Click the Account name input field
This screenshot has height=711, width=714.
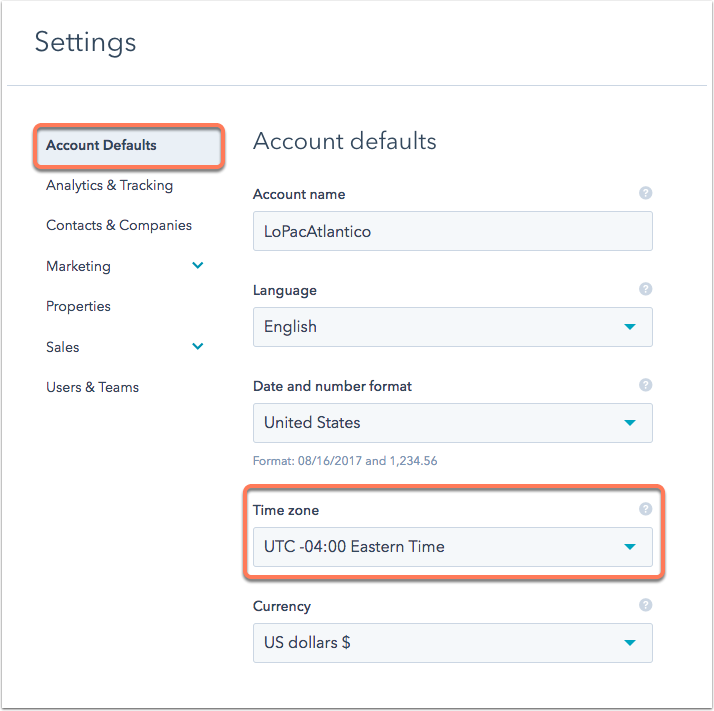453,231
